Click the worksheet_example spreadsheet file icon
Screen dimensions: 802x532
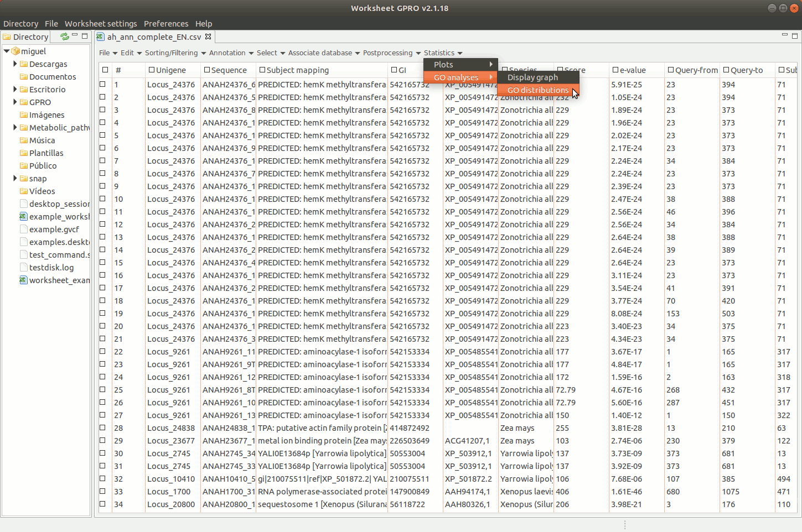[24, 280]
